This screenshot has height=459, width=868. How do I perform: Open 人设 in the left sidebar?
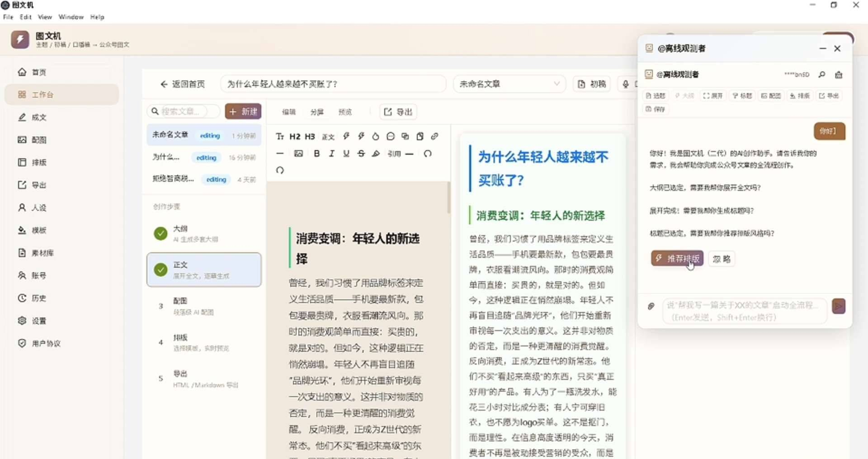[x=62, y=208]
